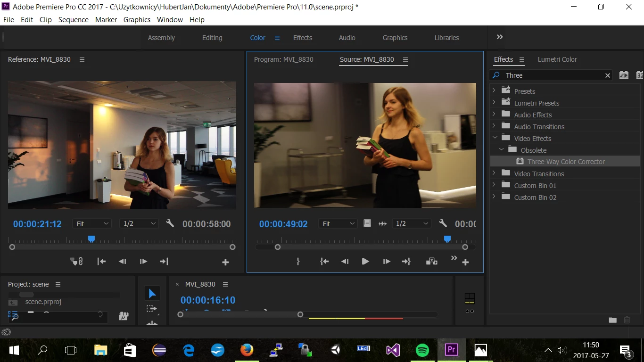Open the Marker menu
Image resolution: width=644 pixels, height=362 pixels.
pyautogui.click(x=106, y=19)
